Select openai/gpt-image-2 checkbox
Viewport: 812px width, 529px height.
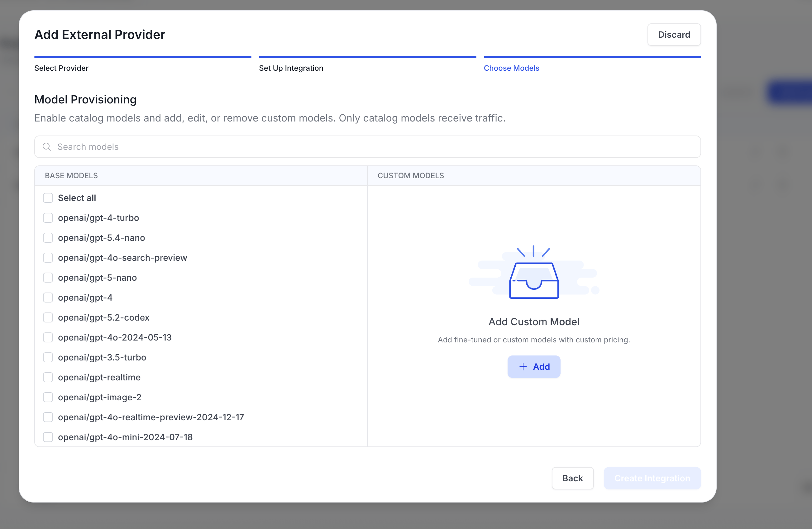[48, 397]
